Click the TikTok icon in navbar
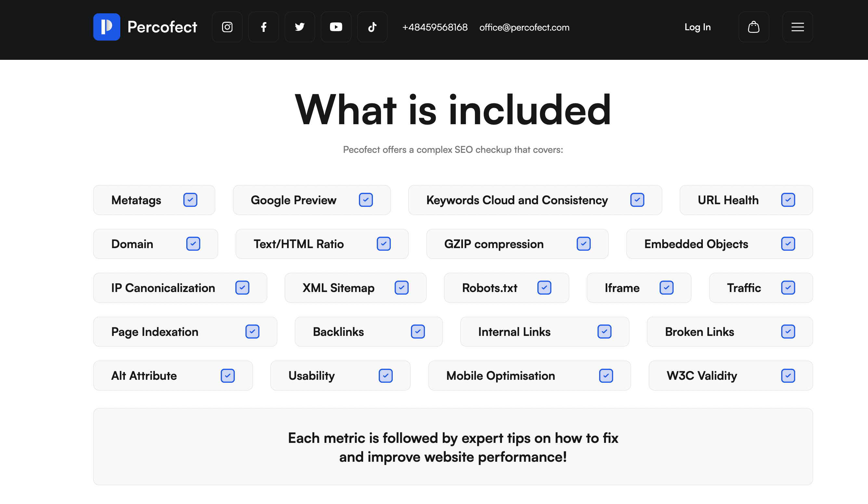The width and height of the screenshot is (868, 504). tap(372, 27)
